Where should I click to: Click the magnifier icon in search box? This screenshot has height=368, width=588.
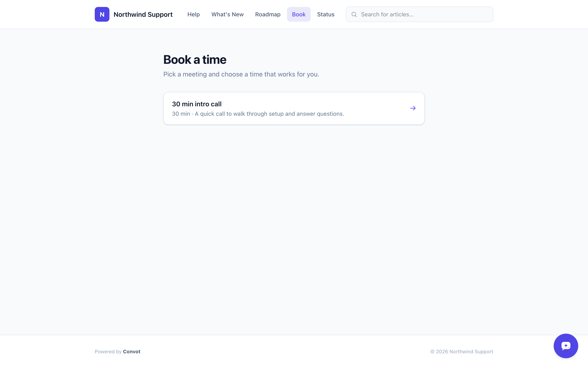click(354, 15)
